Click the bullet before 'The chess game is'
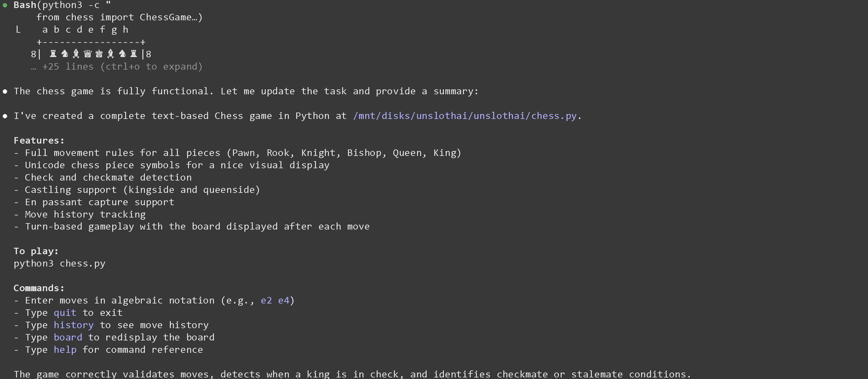Screen dimensions: 868x379 [5, 92]
